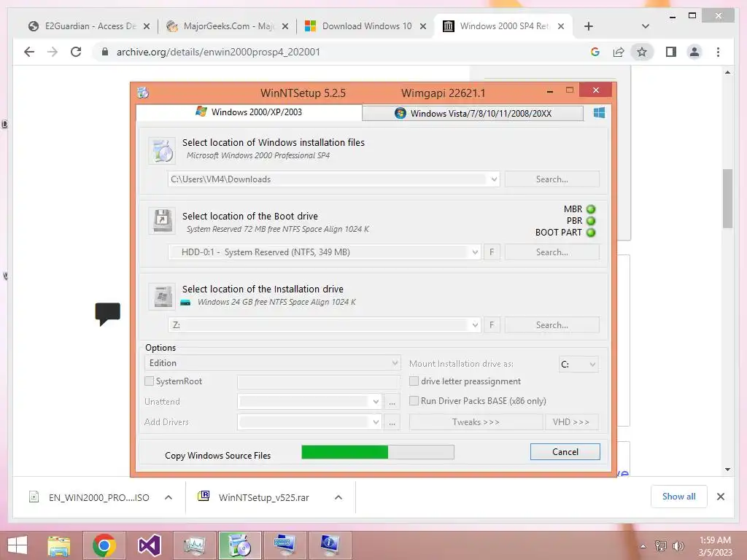Image resolution: width=747 pixels, height=560 pixels.
Task: Switch to E2Guardian browser tab
Action: [88, 26]
